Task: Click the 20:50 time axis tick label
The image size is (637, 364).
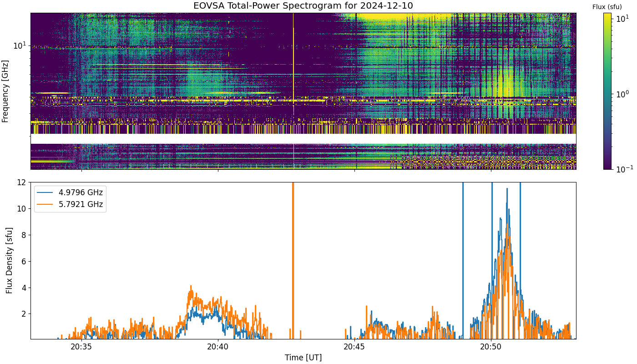Action: coord(491,347)
